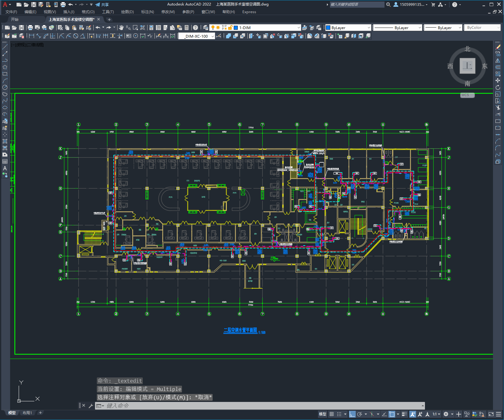Click the Undo arrow in standard toolbar
Screen dimensions: 504x420
98,28
